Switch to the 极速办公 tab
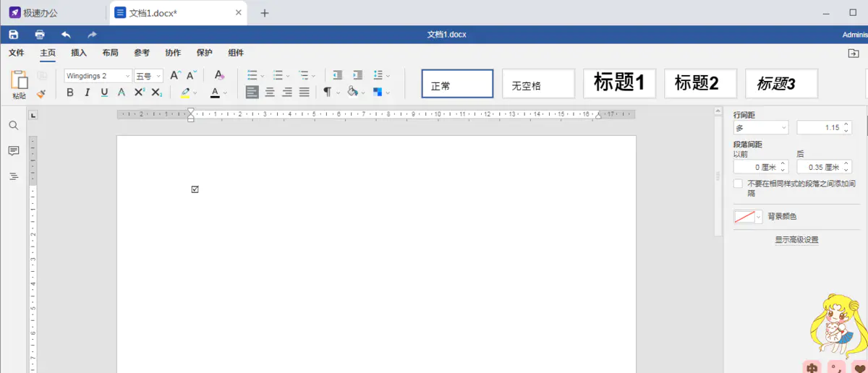Screen dimensions: 868x373 [x=33, y=13]
